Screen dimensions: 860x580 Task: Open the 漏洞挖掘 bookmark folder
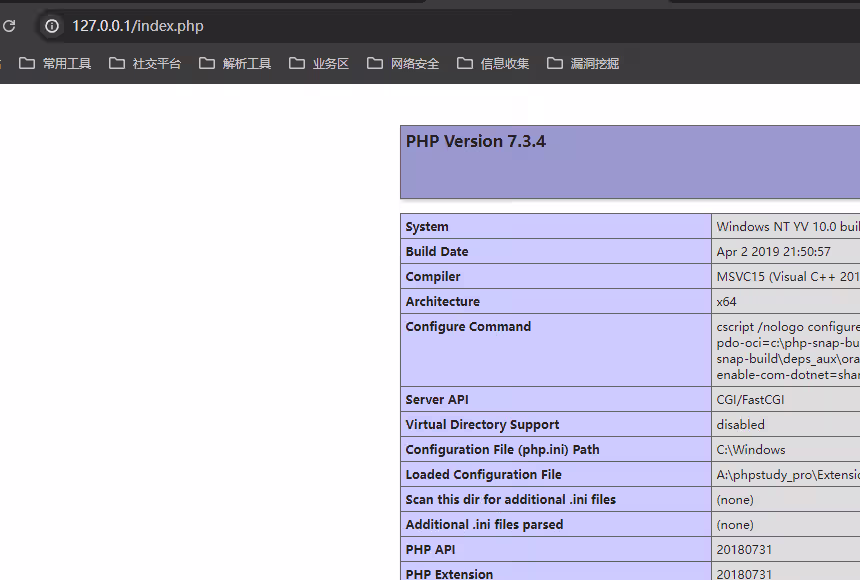click(584, 63)
